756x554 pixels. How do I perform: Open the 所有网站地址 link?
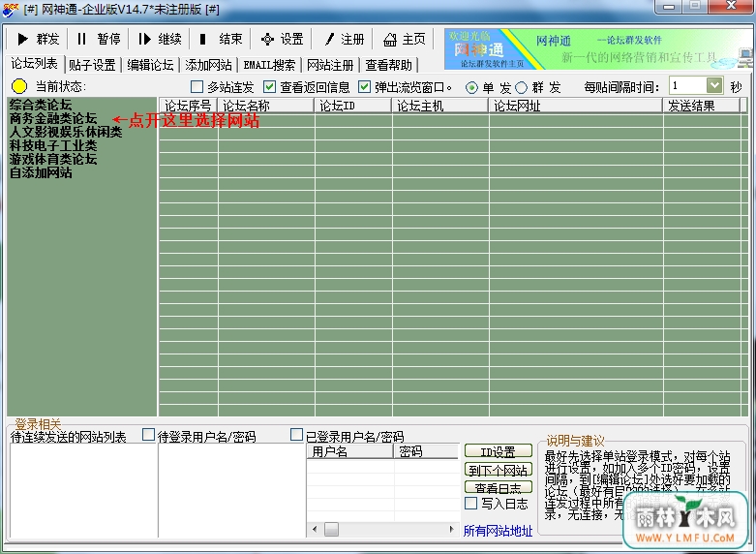point(499,531)
